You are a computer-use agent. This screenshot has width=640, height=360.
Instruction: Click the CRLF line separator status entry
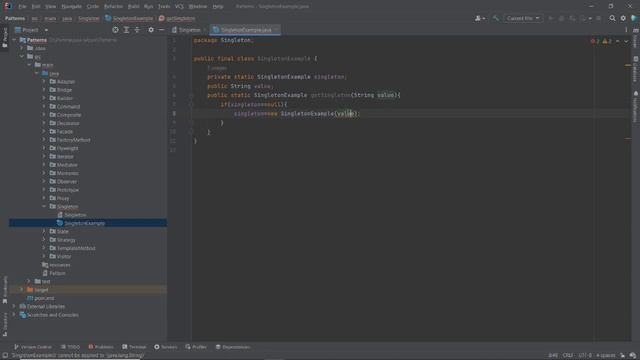pyautogui.click(x=568, y=356)
